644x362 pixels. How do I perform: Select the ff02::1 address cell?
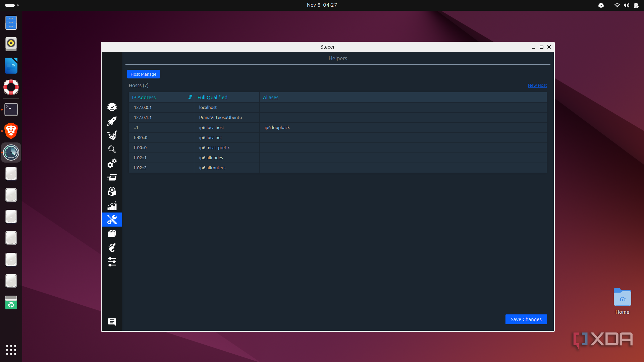pos(161,158)
